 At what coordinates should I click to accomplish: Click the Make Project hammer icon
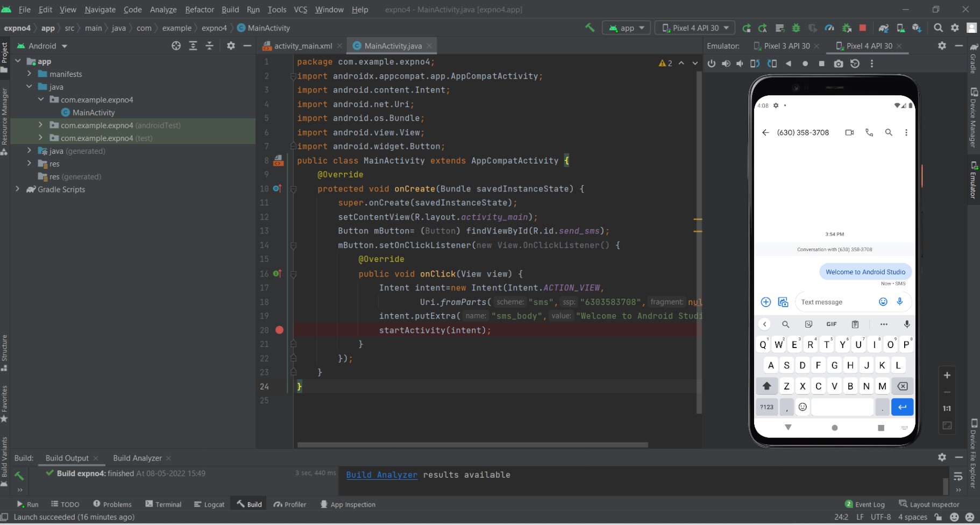point(590,27)
